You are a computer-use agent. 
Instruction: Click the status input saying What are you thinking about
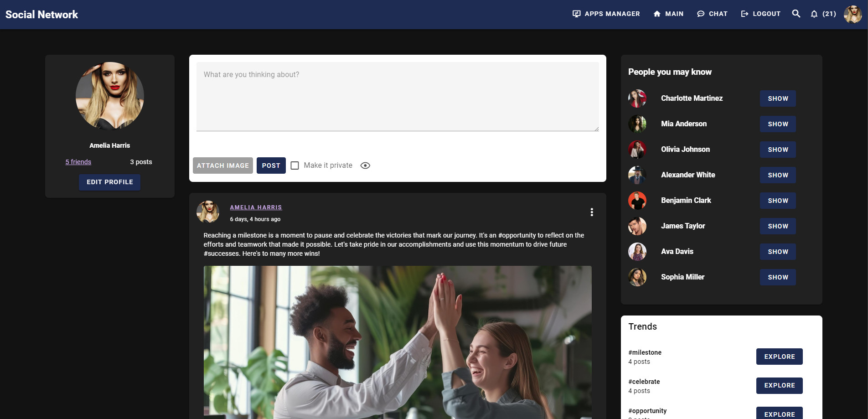click(397, 96)
